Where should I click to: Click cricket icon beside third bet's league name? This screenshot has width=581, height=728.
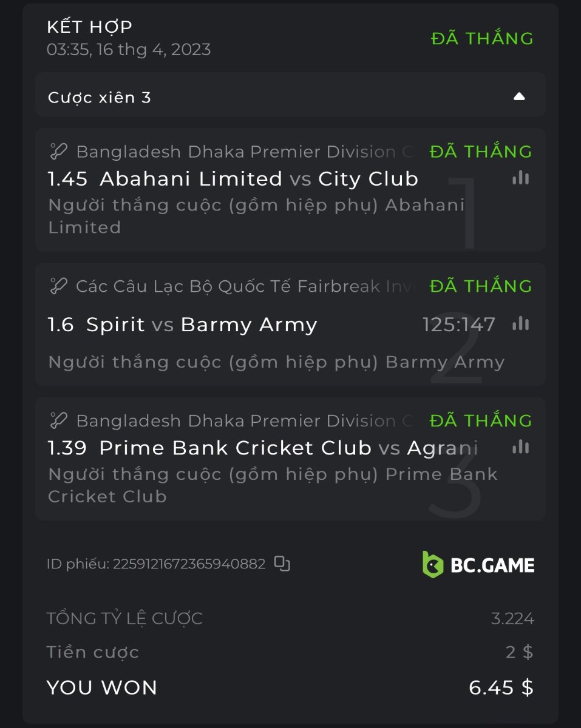coord(58,420)
